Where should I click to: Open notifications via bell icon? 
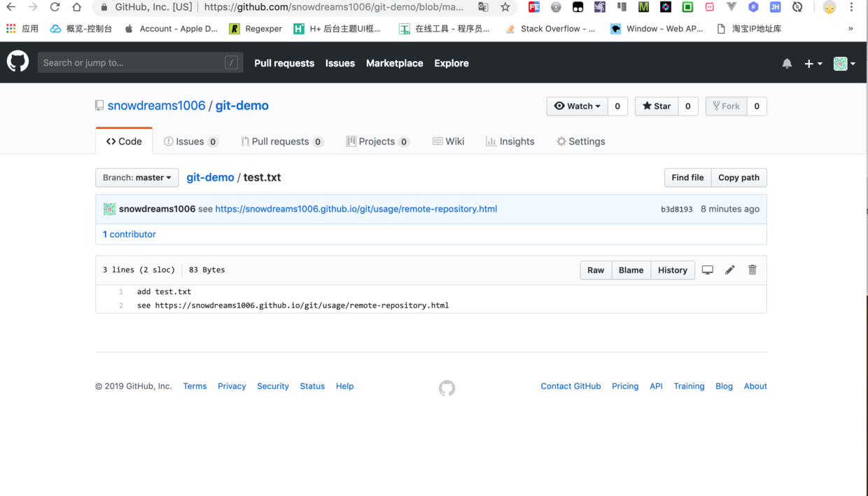tap(787, 63)
